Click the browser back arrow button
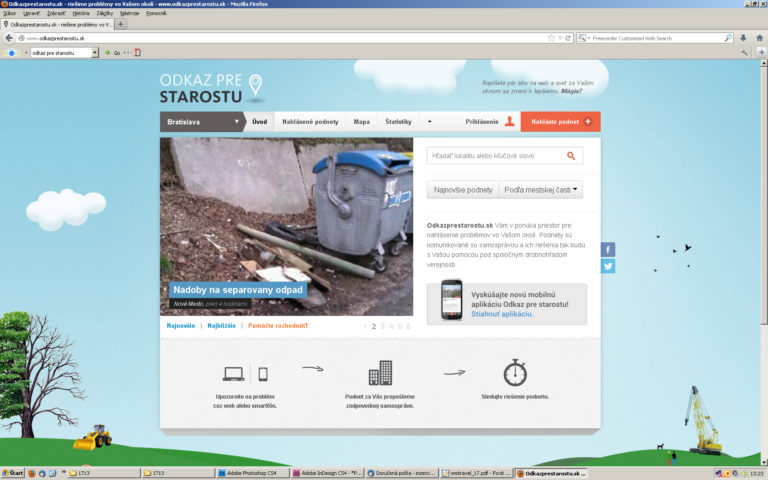 [x=9, y=38]
